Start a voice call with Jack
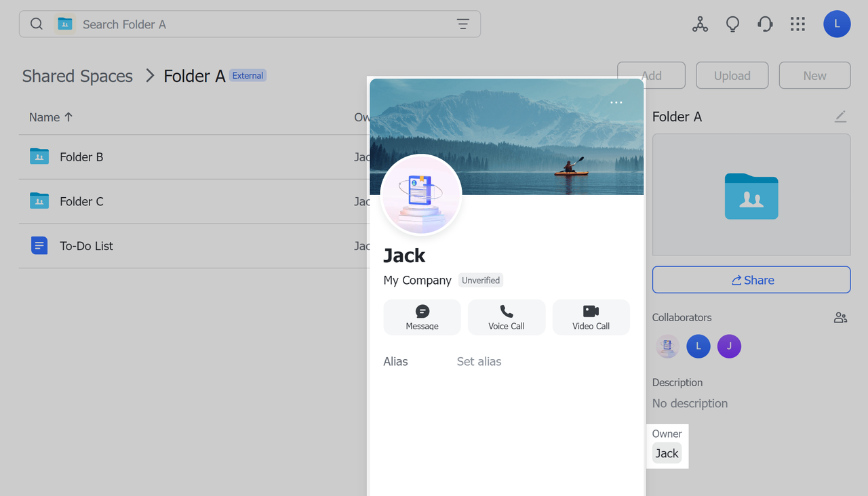The height and width of the screenshot is (496, 868). (x=507, y=317)
